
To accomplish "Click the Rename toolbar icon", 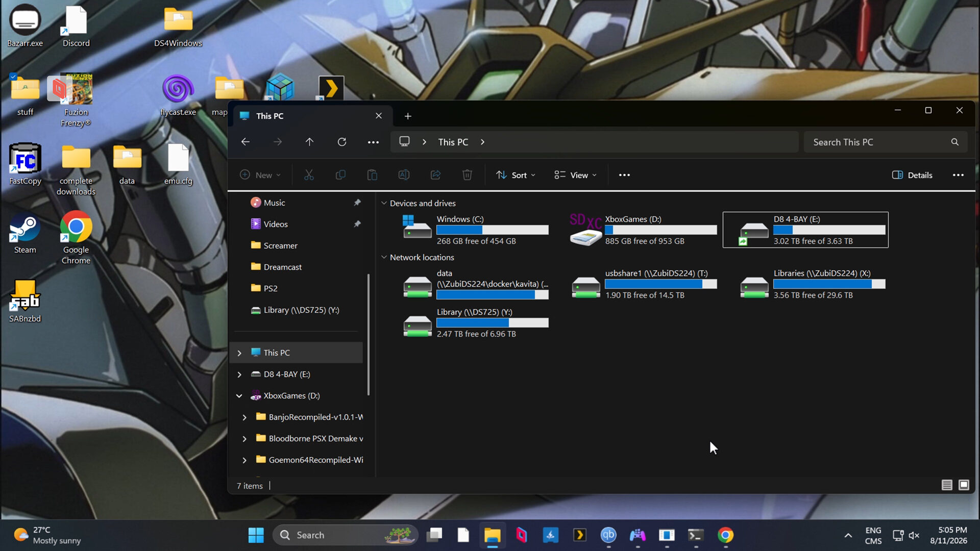I will pos(404,175).
